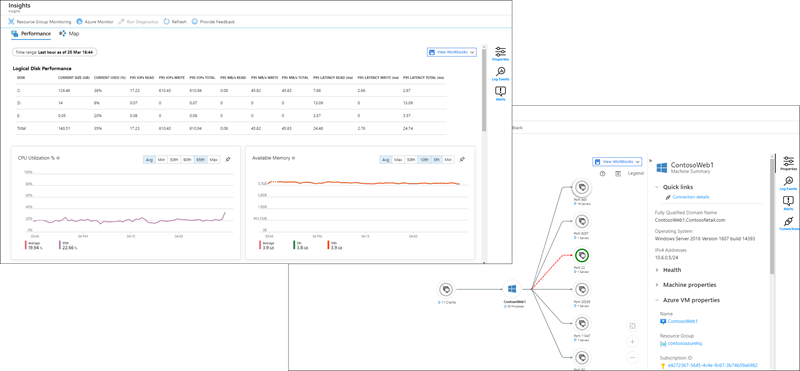Toggle 10th percentile on Available Memory chart
800x371 pixels.
[x=424, y=160]
